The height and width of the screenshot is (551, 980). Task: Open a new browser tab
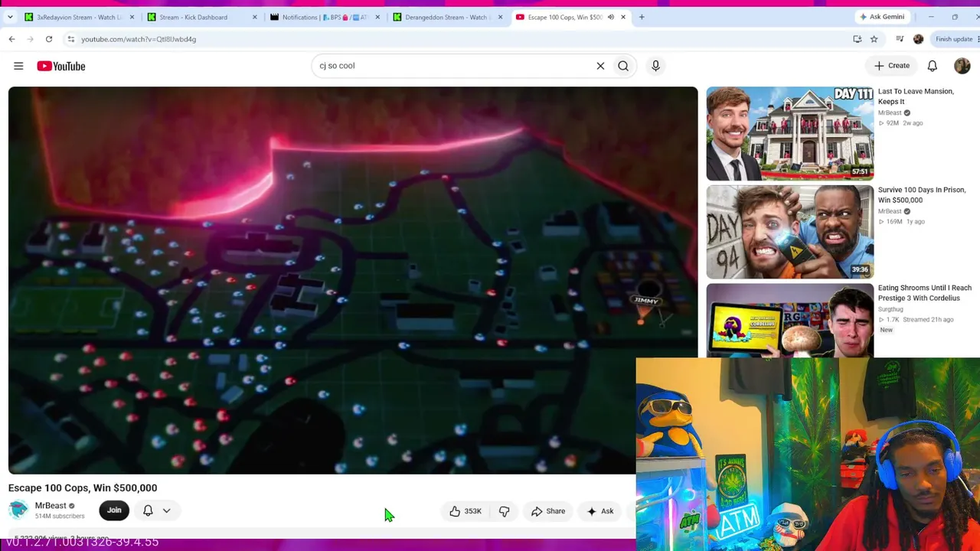(642, 17)
